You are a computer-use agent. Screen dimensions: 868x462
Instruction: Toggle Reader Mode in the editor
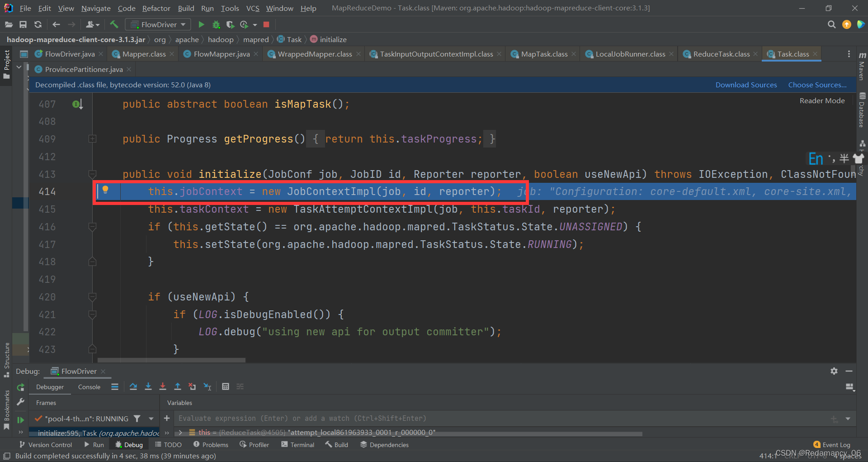pos(822,100)
